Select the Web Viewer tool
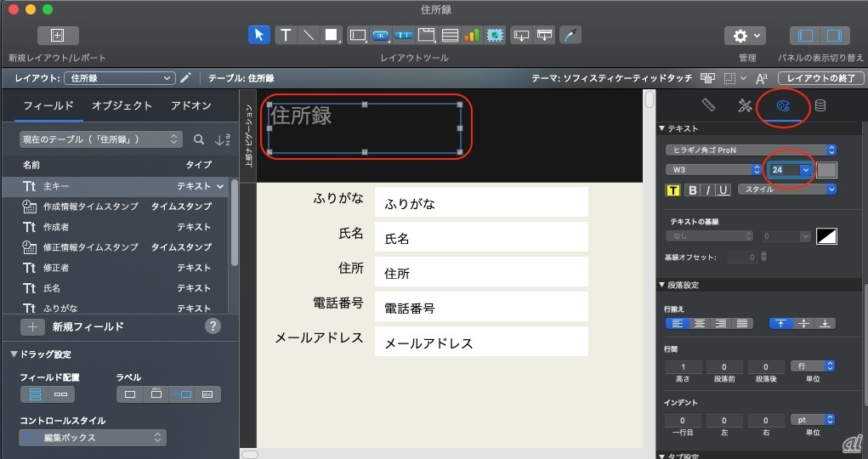This screenshot has height=459, width=868. [495, 35]
